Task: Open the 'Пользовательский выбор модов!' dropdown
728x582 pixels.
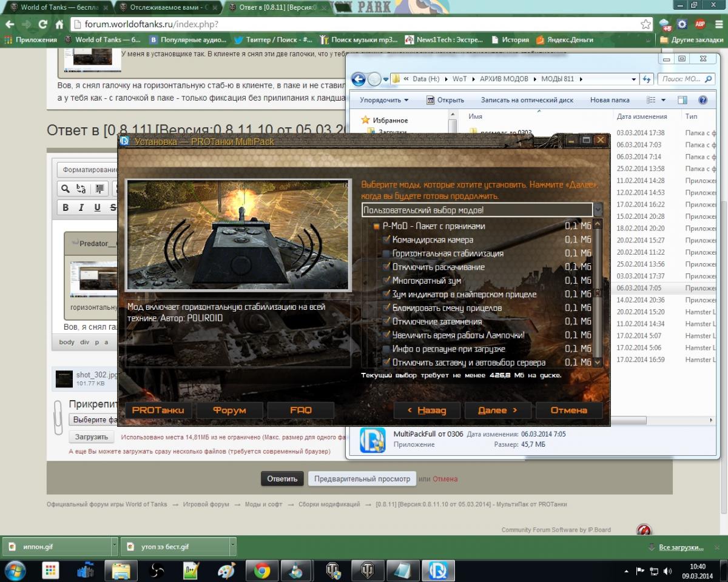Action: click(x=598, y=210)
